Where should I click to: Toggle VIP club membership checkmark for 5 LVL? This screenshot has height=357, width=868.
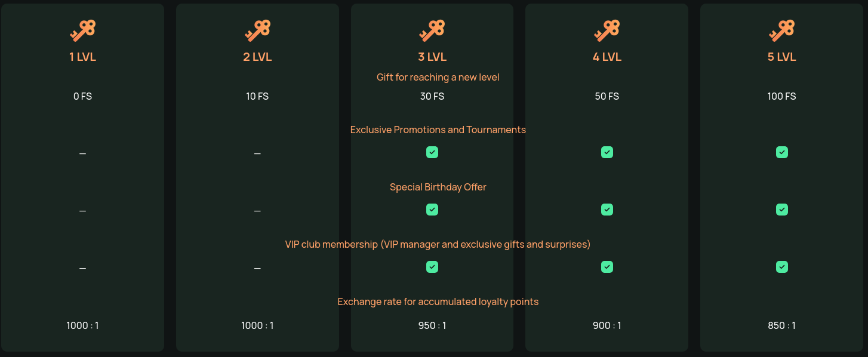(x=782, y=267)
